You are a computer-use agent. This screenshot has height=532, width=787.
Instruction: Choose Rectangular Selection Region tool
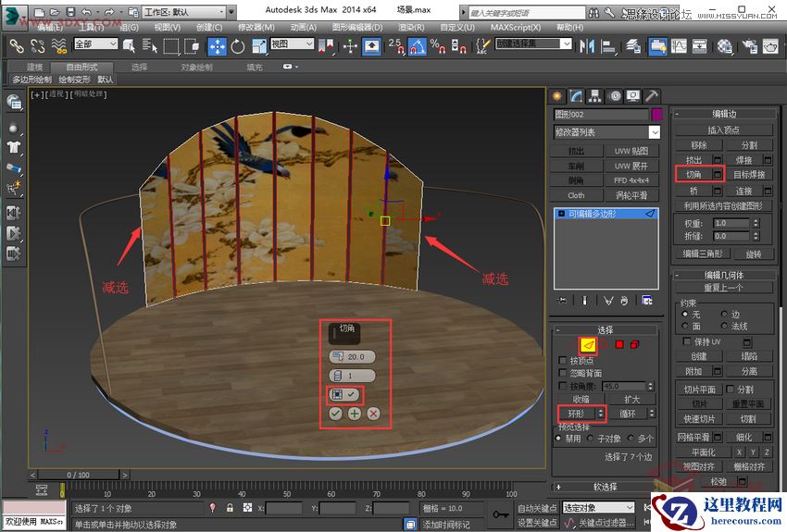point(170,46)
